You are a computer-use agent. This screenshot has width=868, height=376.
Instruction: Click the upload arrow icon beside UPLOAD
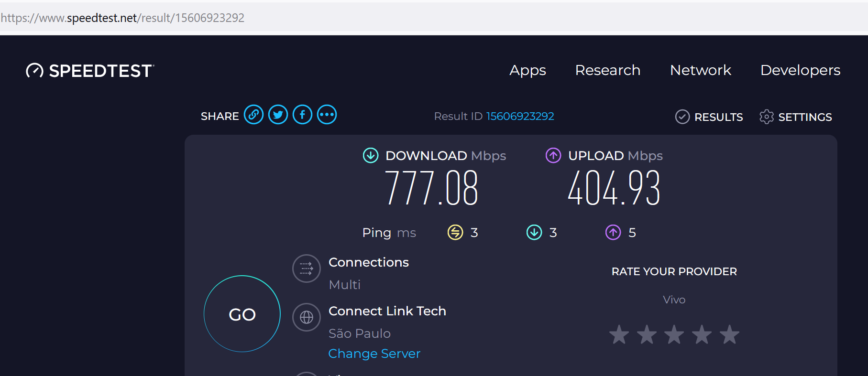(x=553, y=155)
